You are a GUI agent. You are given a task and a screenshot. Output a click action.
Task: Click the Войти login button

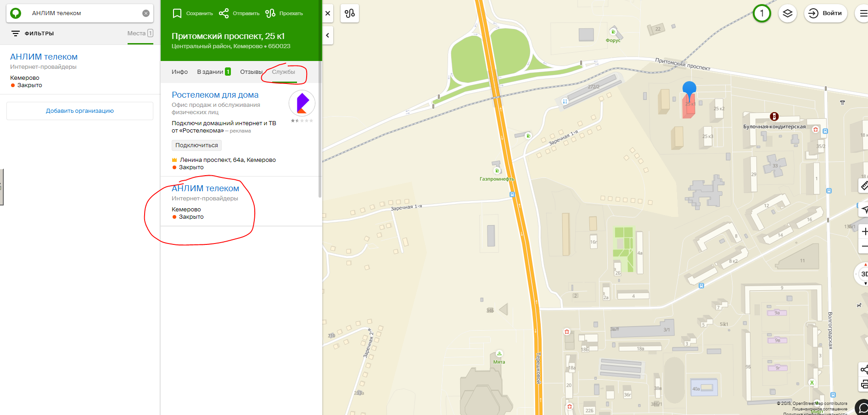825,13
